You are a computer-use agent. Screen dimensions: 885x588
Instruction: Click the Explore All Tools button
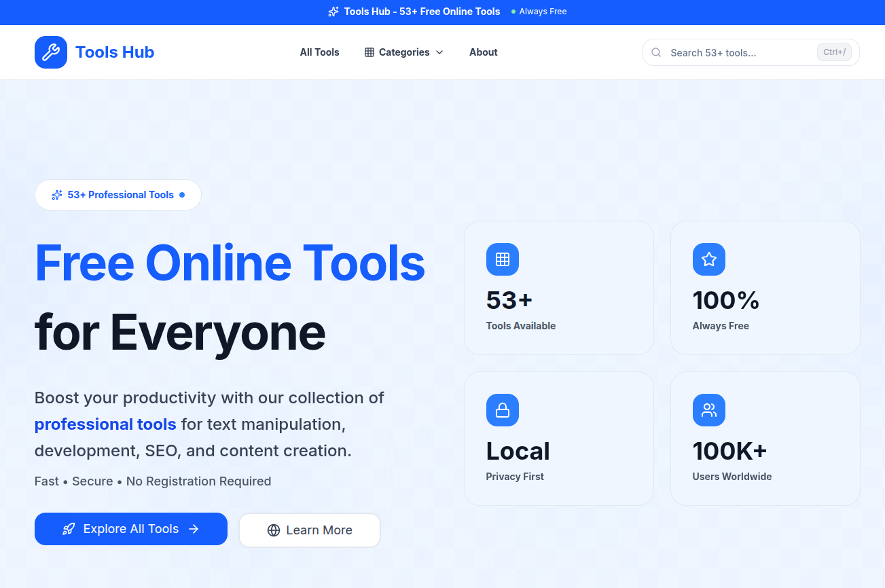pyautogui.click(x=130, y=529)
